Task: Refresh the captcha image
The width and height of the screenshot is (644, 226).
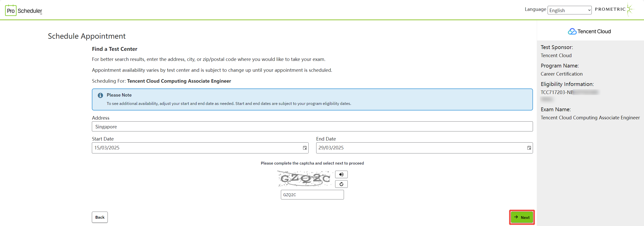Action: point(341,184)
